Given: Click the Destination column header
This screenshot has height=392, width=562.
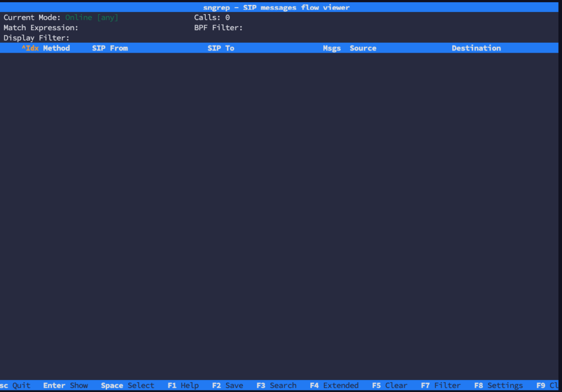Looking at the screenshot, I should point(476,48).
